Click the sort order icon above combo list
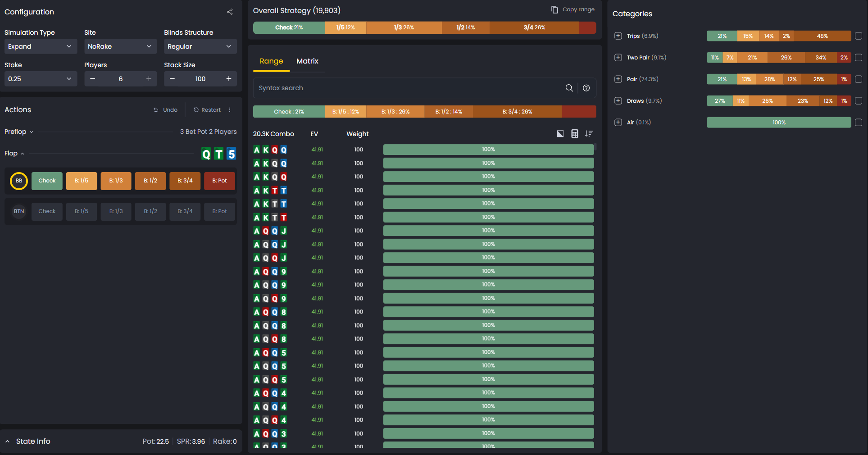The image size is (868, 455). 589,134
